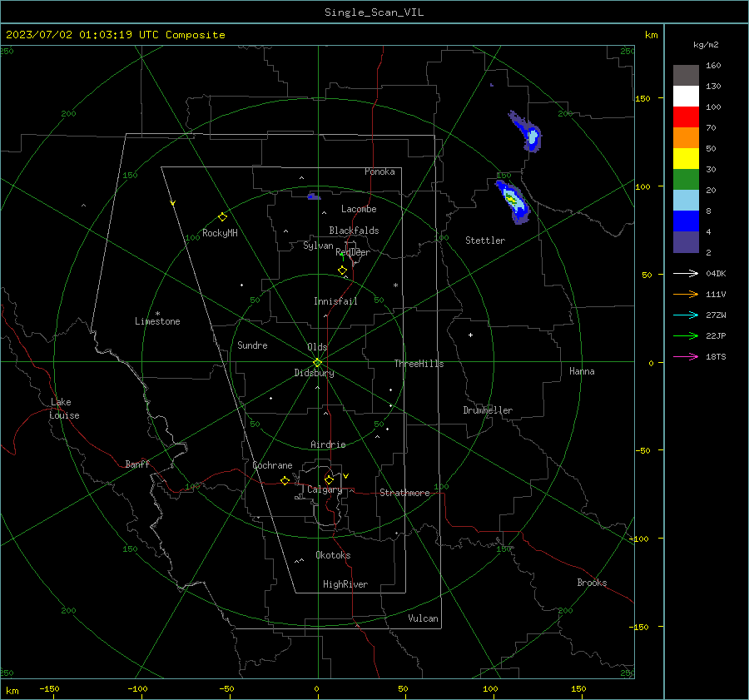749x700 pixels.
Task: Click the cyan 27ZW arrow in legend
Action: [x=686, y=315]
